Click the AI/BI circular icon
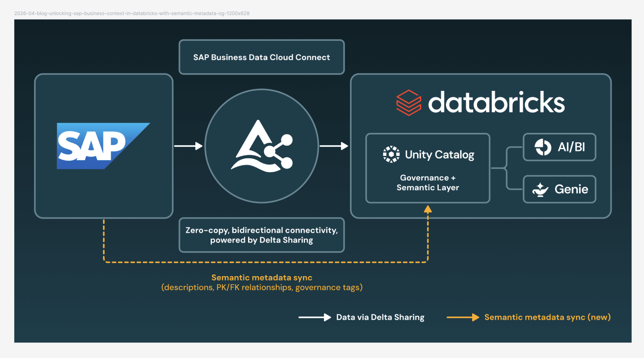This screenshot has height=358, width=644. click(543, 147)
